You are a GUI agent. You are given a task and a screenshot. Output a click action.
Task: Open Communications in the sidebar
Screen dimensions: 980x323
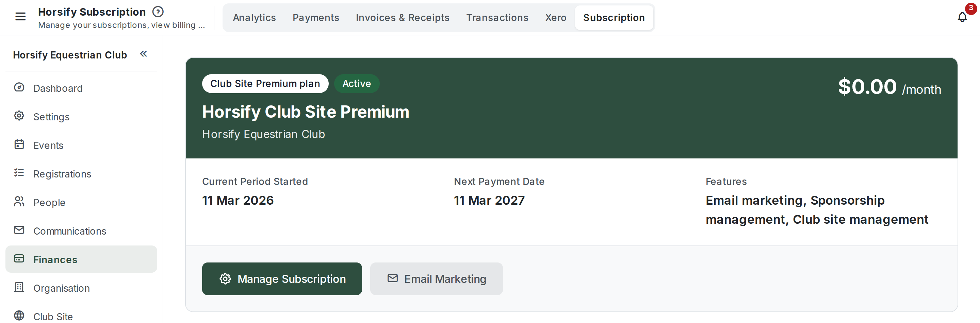click(x=81, y=231)
